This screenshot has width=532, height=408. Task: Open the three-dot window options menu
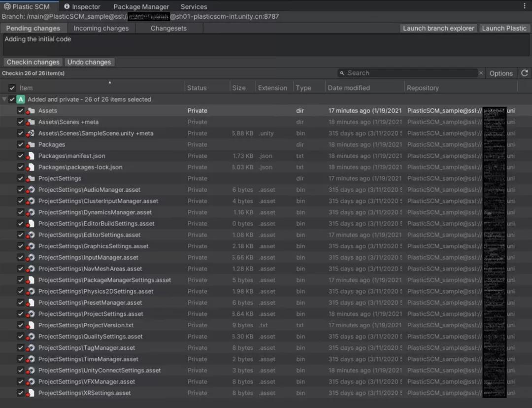tap(525, 6)
